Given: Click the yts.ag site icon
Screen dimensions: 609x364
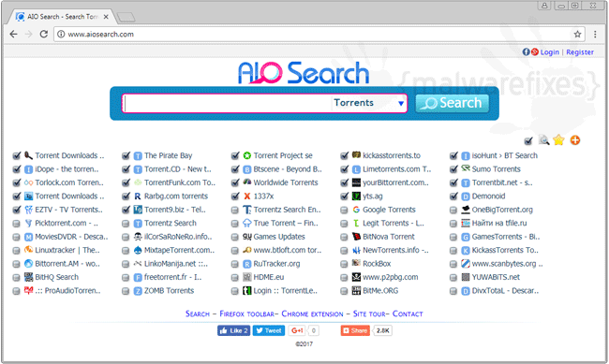Looking at the screenshot, I should tap(356, 196).
